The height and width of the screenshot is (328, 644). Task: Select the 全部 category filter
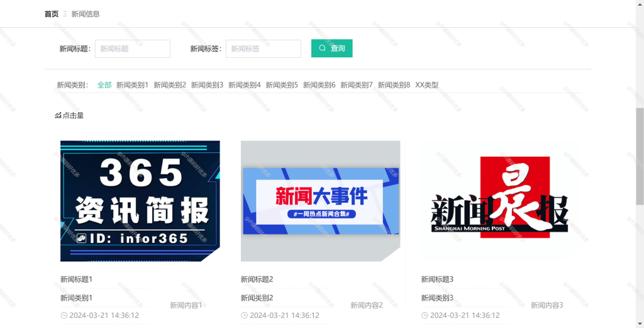pos(104,85)
